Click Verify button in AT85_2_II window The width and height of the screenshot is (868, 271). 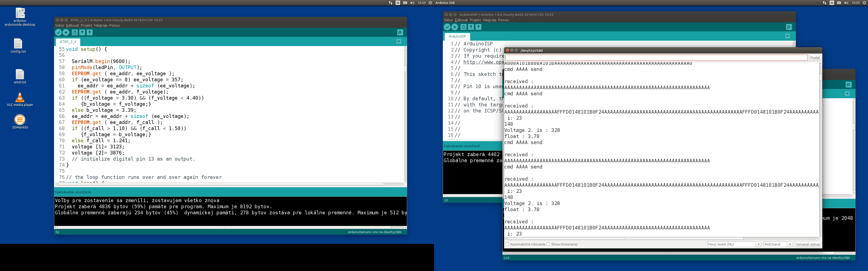point(58,32)
